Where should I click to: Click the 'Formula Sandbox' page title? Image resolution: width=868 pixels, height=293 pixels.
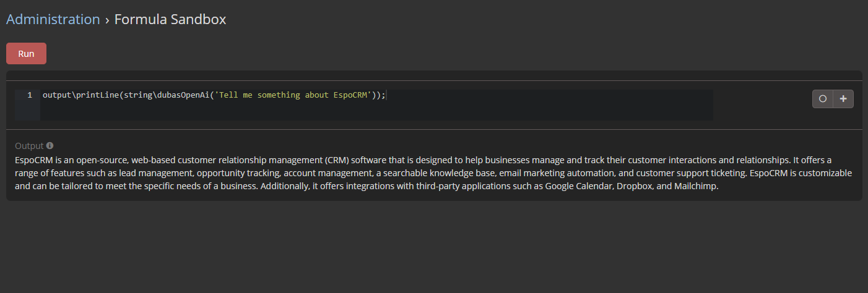(x=170, y=19)
